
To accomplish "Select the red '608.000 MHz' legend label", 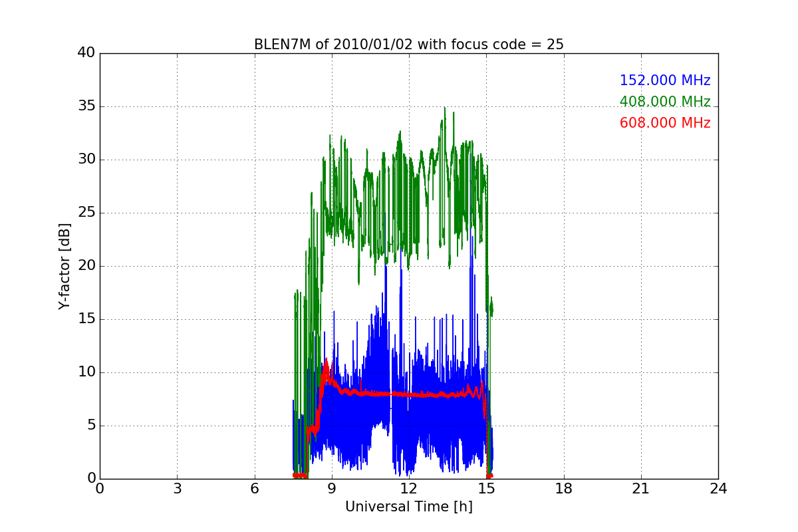I will [x=665, y=123].
